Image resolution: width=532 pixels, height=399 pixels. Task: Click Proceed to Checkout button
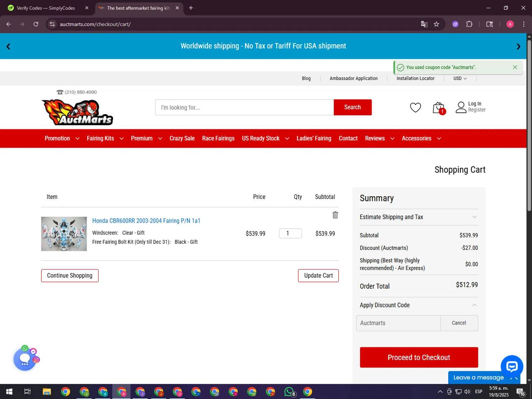pyautogui.click(x=419, y=357)
